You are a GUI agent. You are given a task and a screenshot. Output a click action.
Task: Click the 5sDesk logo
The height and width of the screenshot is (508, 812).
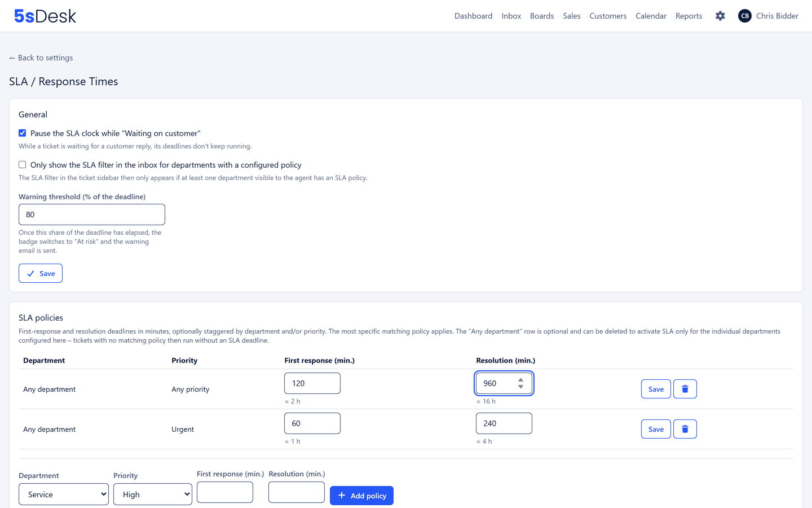45,16
